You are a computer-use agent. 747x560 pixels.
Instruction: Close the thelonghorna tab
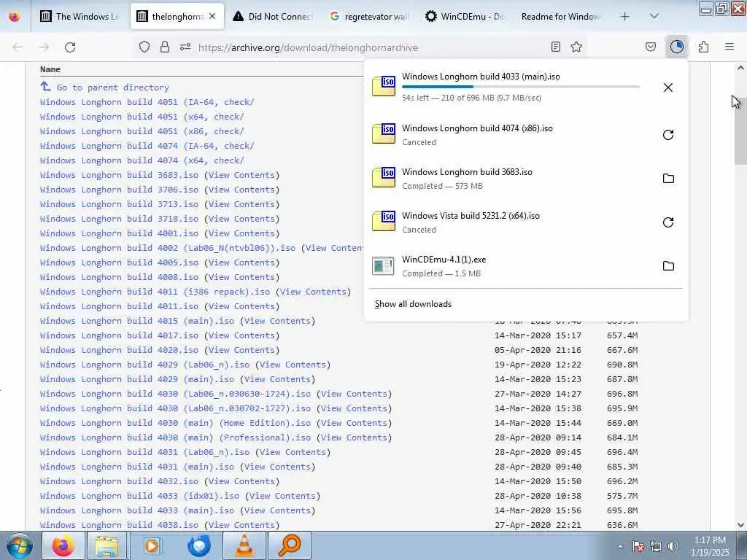(x=212, y=16)
